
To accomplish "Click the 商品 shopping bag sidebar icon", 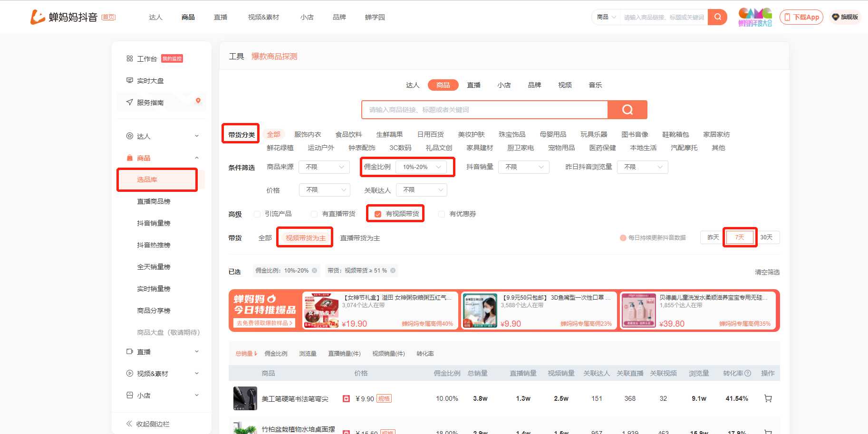I will pos(129,158).
